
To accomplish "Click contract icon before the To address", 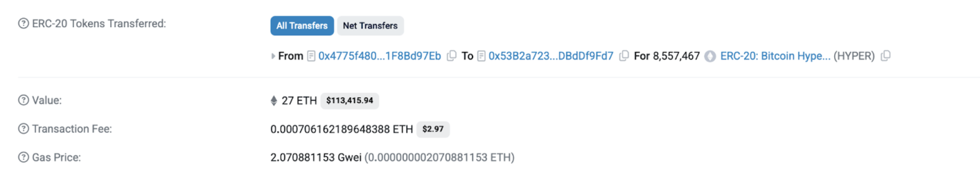I will (481, 56).
